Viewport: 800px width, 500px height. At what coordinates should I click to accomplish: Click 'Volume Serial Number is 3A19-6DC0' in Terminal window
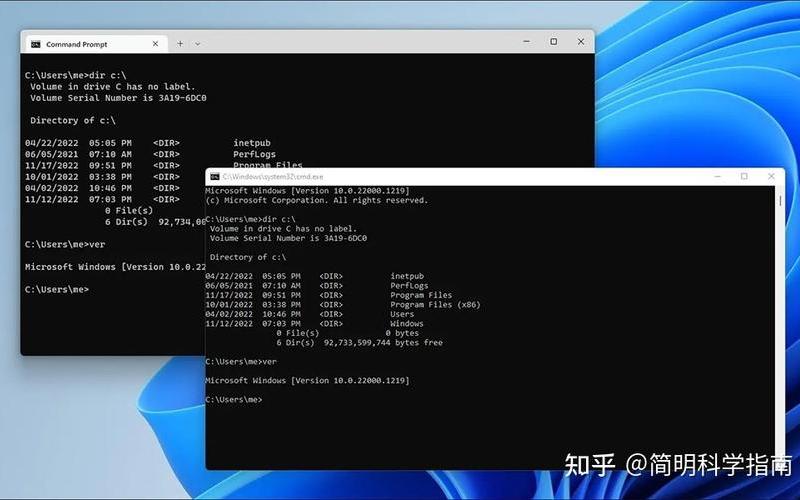tap(118, 98)
